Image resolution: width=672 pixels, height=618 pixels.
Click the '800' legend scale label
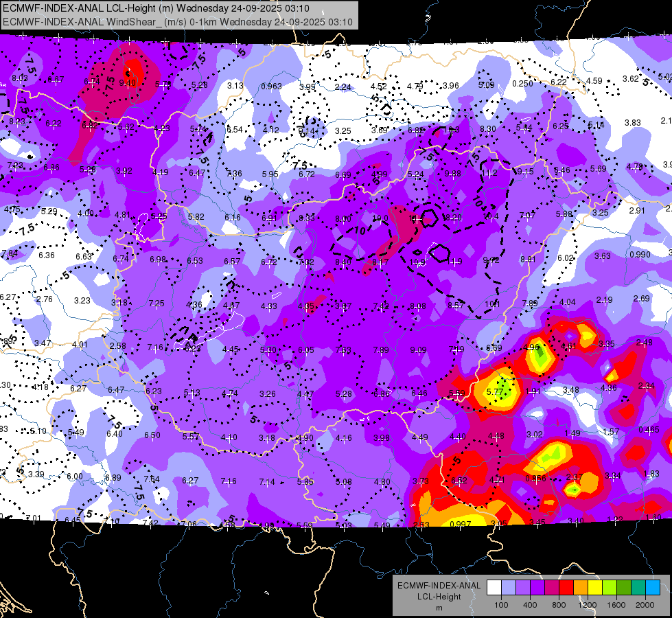pyautogui.click(x=559, y=605)
